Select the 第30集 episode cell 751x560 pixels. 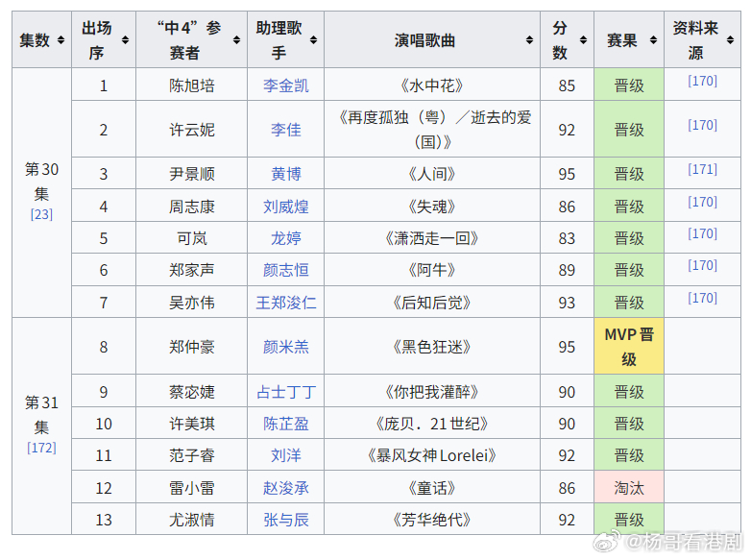point(41,192)
